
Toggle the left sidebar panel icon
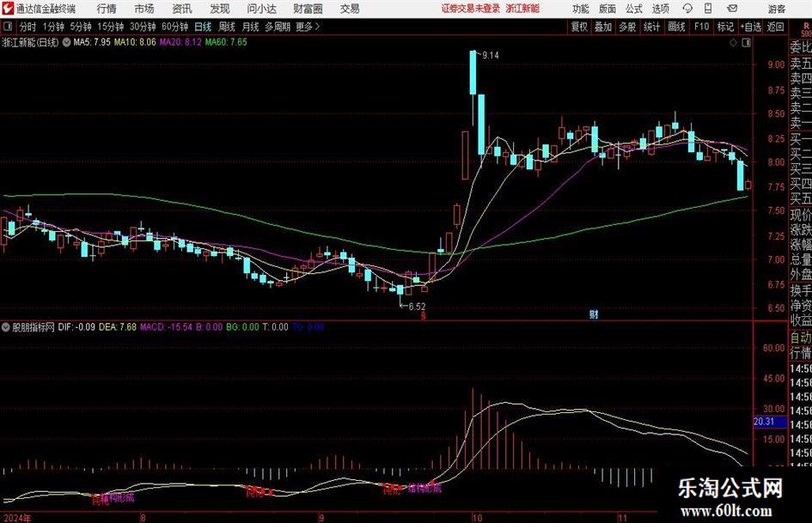coord(8,27)
